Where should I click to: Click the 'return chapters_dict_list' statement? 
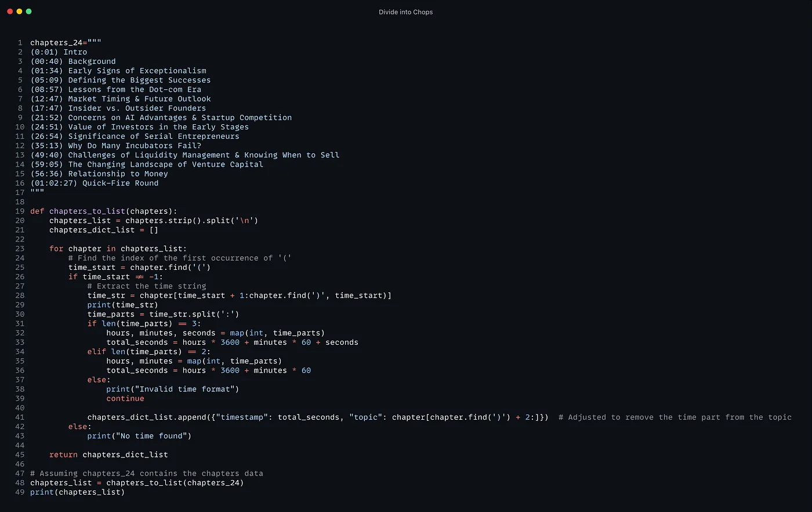click(x=108, y=455)
